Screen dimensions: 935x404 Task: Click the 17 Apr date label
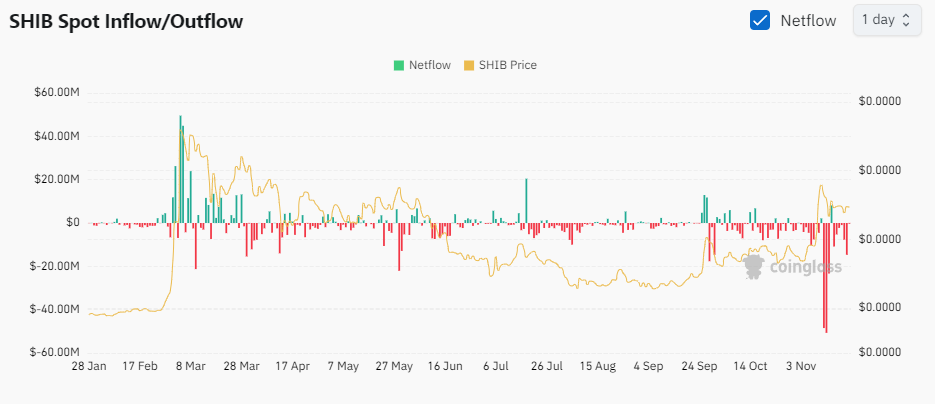pyautogui.click(x=292, y=366)
